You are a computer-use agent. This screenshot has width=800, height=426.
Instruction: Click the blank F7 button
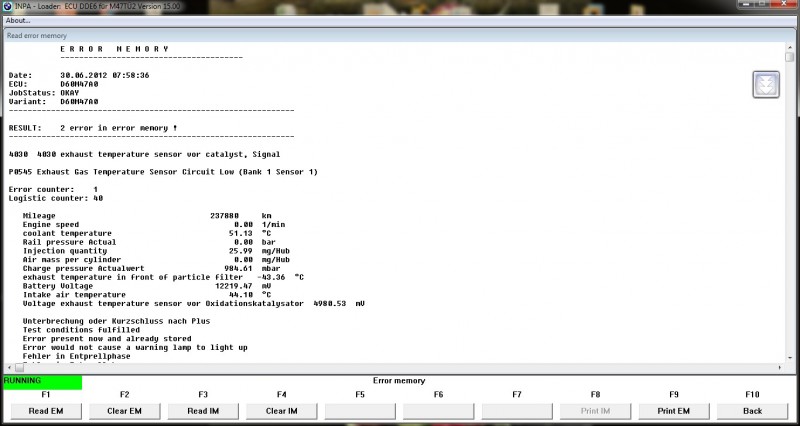point(517,411)
